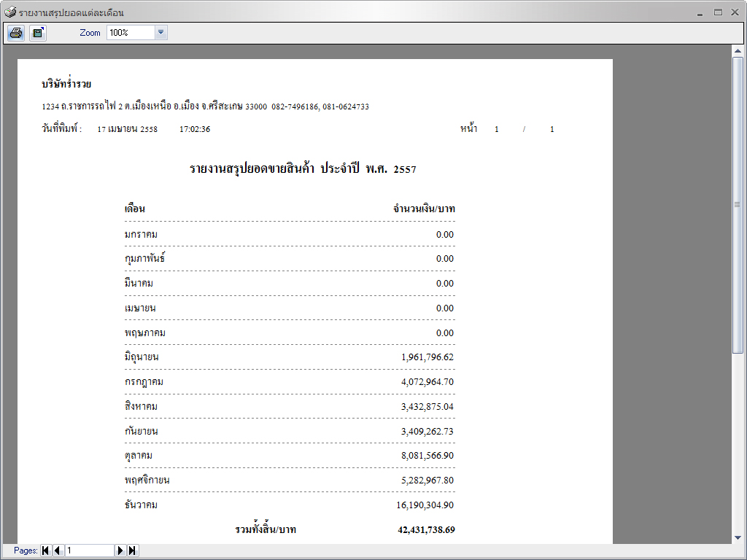Click the amount 4,072,964.70
This screenshot has height=560, width=747.
[x=427, y=382]
